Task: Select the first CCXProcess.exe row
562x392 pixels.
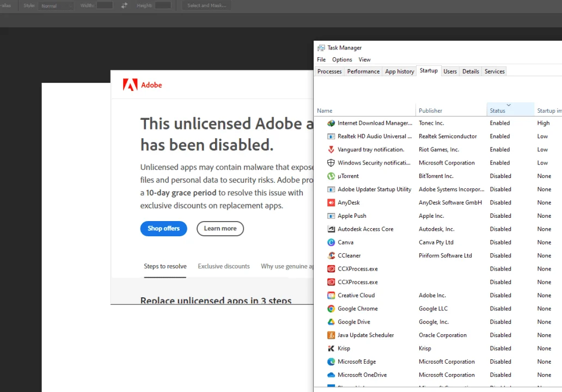Action: tap(438, 269)
